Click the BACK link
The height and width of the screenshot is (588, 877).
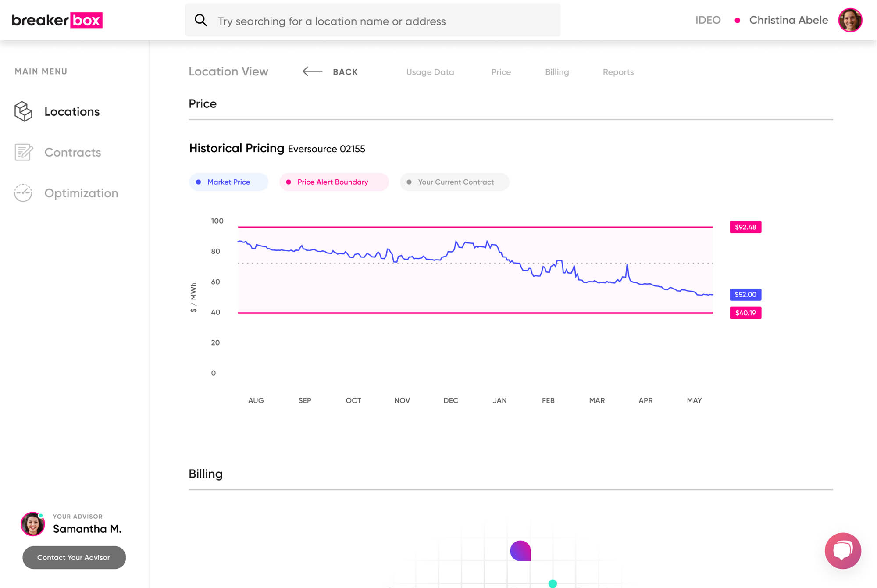(345, 72)
